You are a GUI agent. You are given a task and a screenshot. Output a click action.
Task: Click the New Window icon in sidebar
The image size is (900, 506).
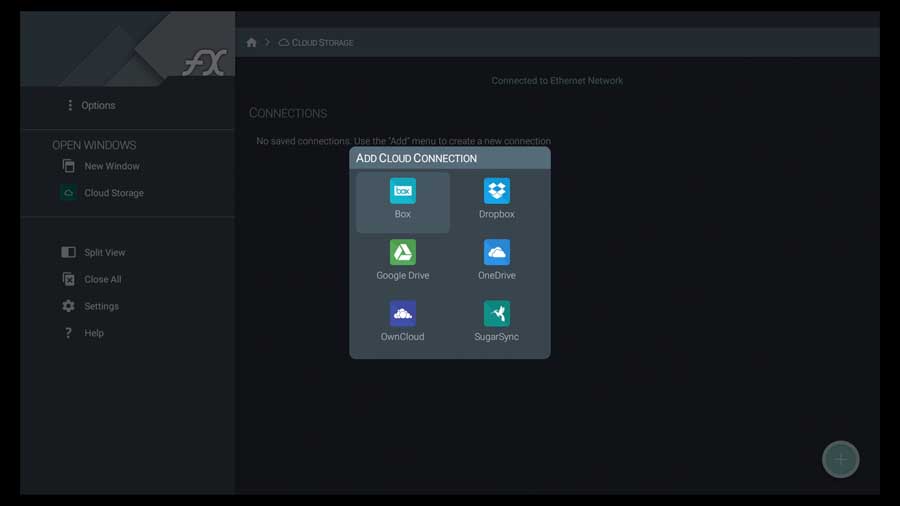tap(68, 166)
